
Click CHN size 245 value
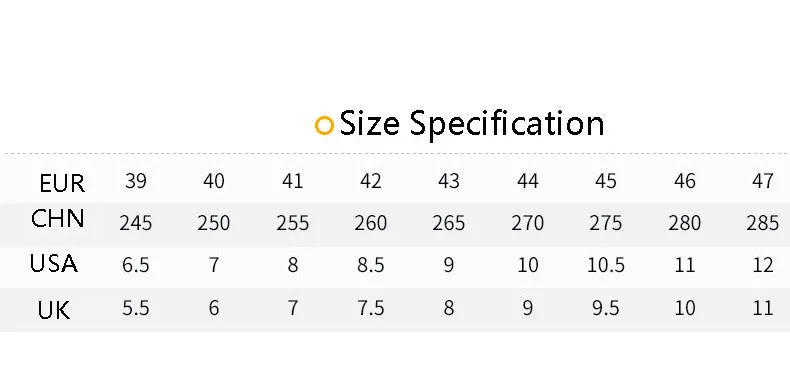click(x=136, y=223)
